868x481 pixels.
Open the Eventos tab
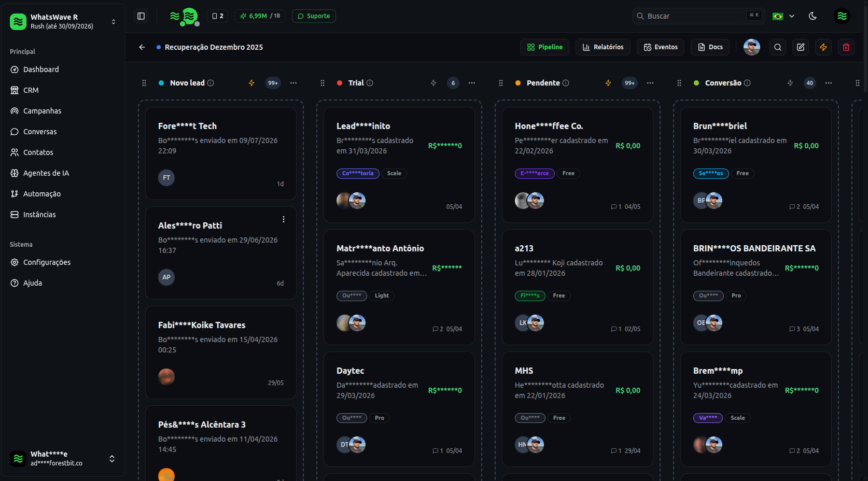661,47
